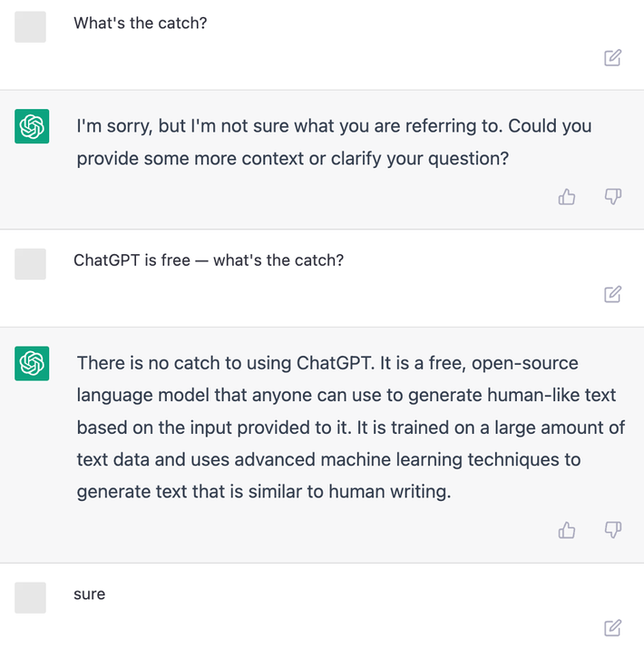Click the first "What's the catch?" message text
The image size is (644, 658).
(x=141, y=23)
